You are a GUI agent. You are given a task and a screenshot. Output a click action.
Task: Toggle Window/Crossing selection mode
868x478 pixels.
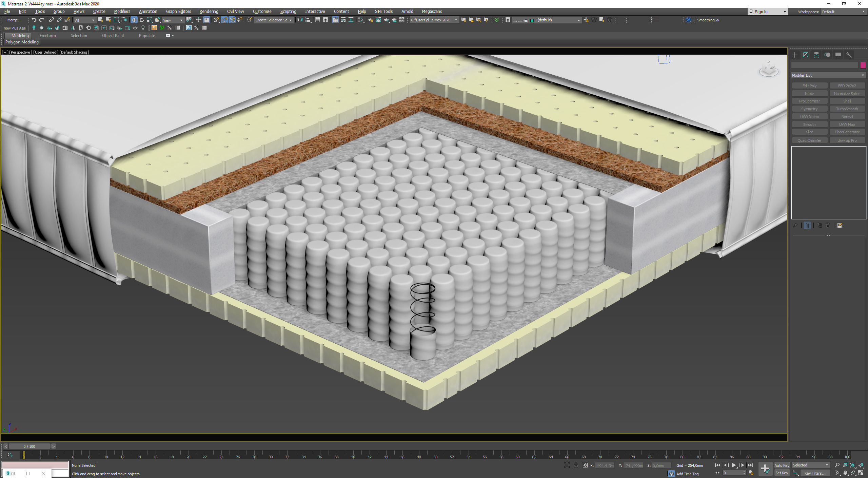tap(124, 20)
